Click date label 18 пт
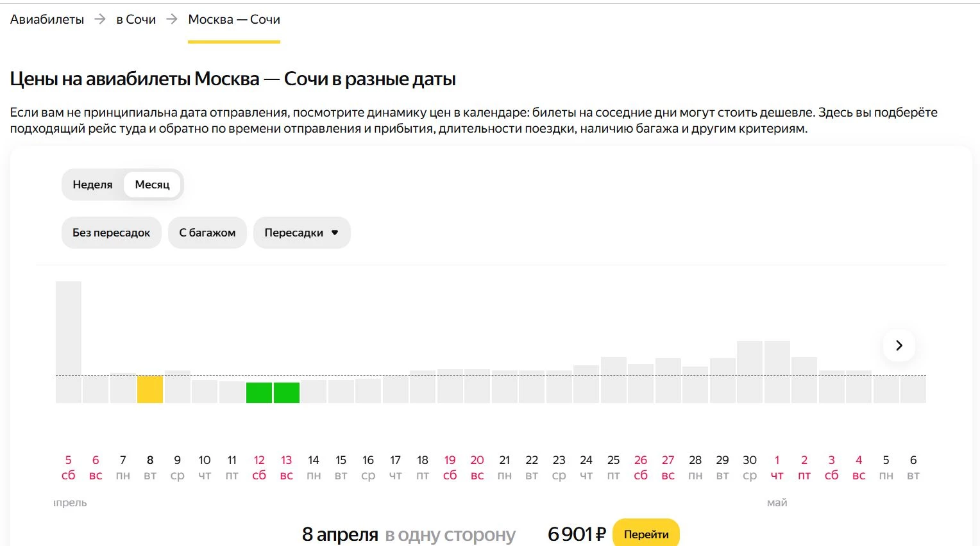 [x=423, y=468]
